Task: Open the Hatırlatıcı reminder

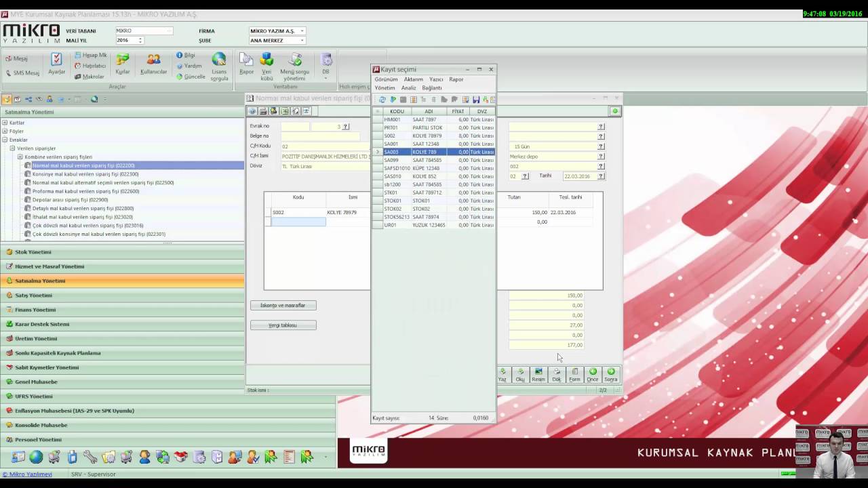Action: [x=90, y=66]
